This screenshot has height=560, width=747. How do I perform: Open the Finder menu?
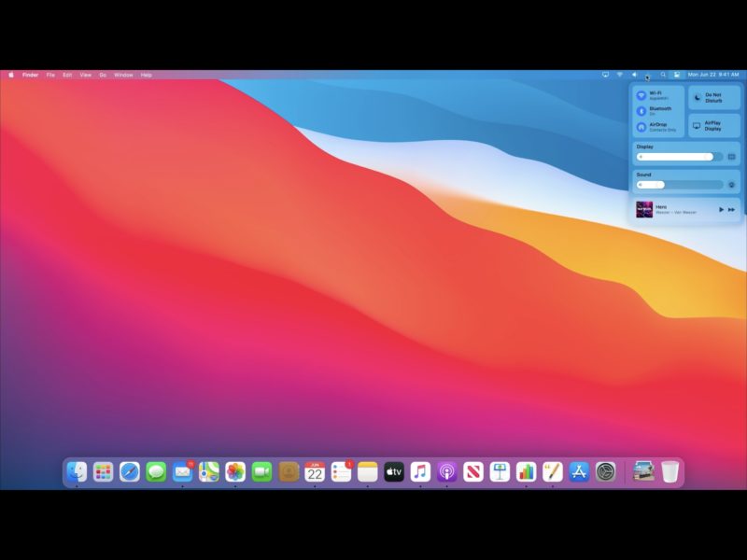(31, 75)
